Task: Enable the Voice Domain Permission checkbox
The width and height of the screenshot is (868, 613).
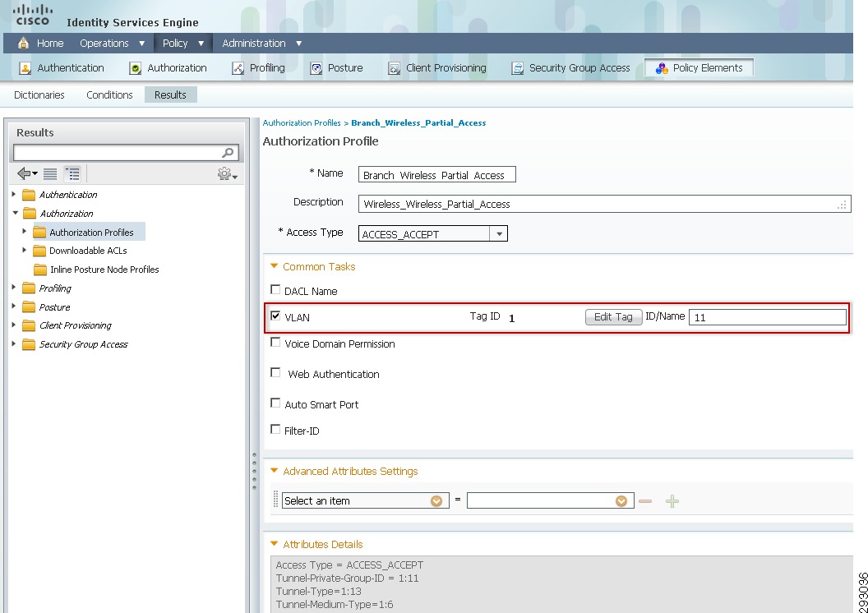Action: click(x=275, y=343)
